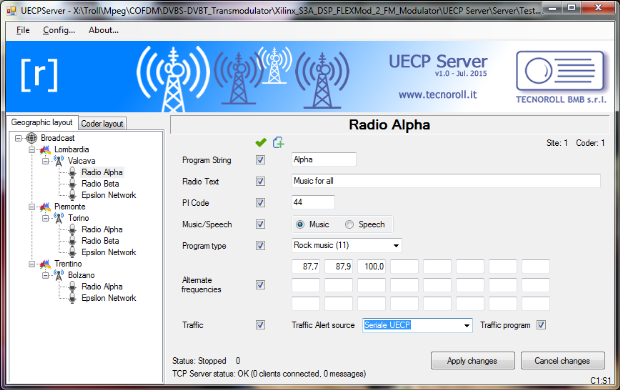Switch to the Geographic layout tab
Image resolution: width=620 pixels, height=390 pixels.
tap(42, 122)
